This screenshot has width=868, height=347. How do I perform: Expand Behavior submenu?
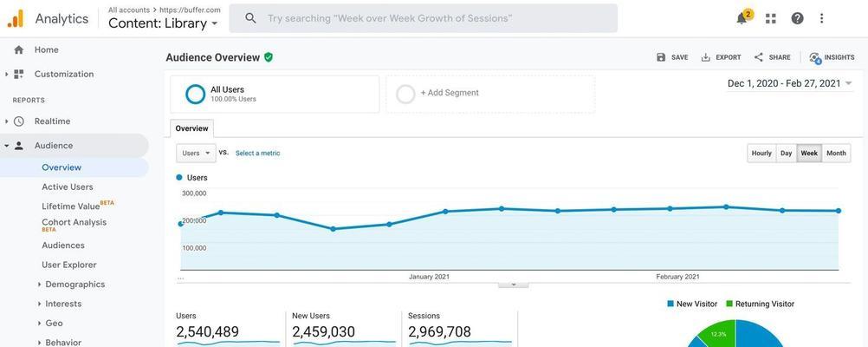tap(40, 343)
